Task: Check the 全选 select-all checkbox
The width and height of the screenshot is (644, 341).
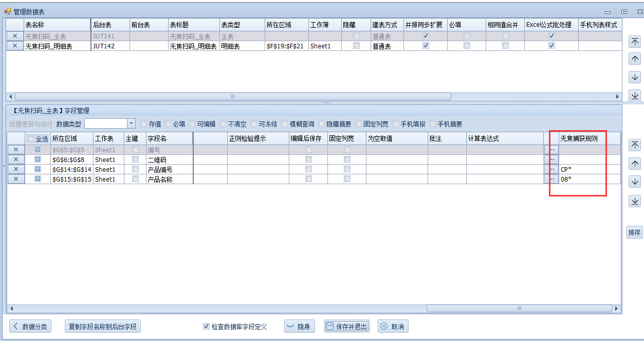Action: pyautogui.click(x=31, y=139)
